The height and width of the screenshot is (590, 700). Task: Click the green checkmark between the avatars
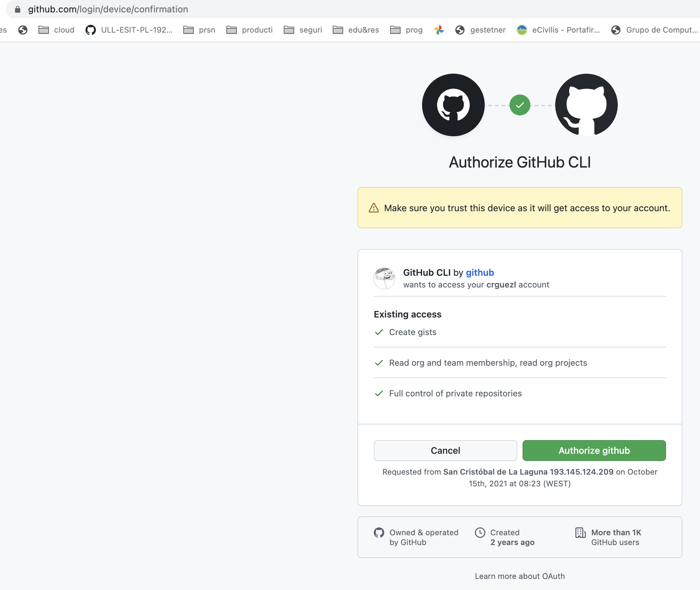tap(519, 105)
